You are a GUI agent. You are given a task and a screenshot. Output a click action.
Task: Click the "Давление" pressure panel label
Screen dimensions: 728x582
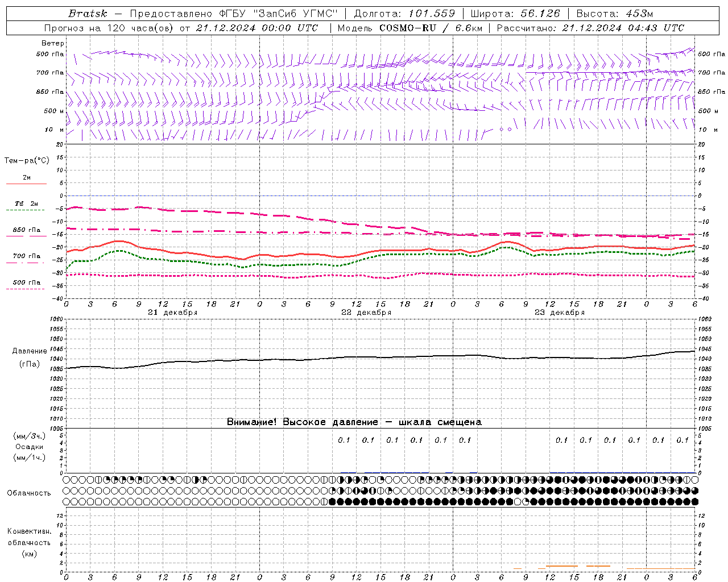click(x=30, y=351)
